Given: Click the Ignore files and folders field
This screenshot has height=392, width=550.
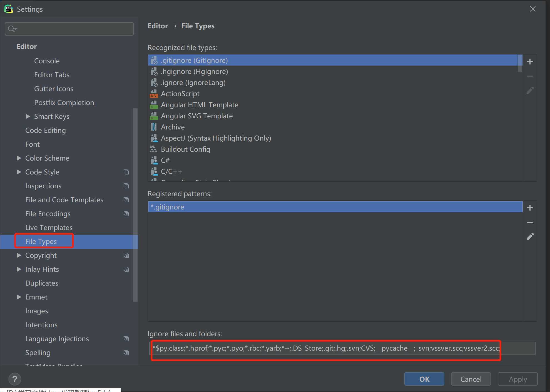Looking at the screenshot, I should (x=342, y=348).
